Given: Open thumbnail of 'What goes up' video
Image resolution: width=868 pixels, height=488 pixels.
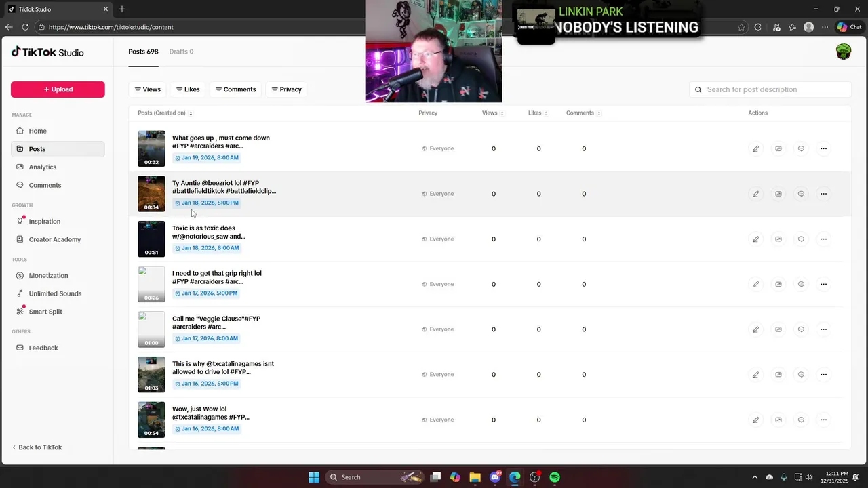Looking at the screenshot, I should pyautogui.click(x=151, y=148).
